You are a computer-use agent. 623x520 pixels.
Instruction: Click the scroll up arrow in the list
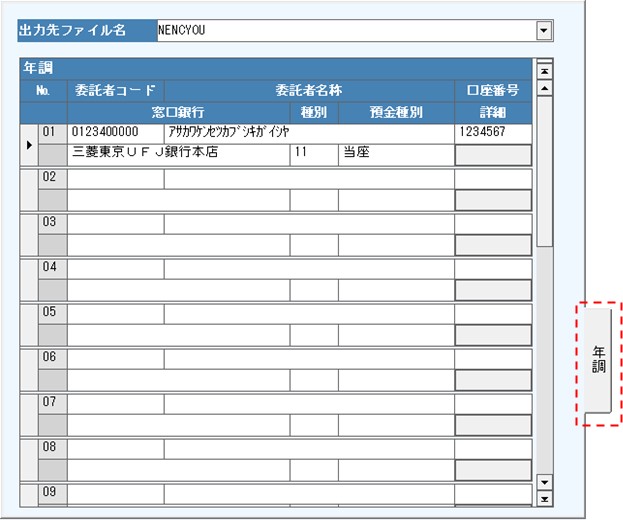(x=544, y=88)
